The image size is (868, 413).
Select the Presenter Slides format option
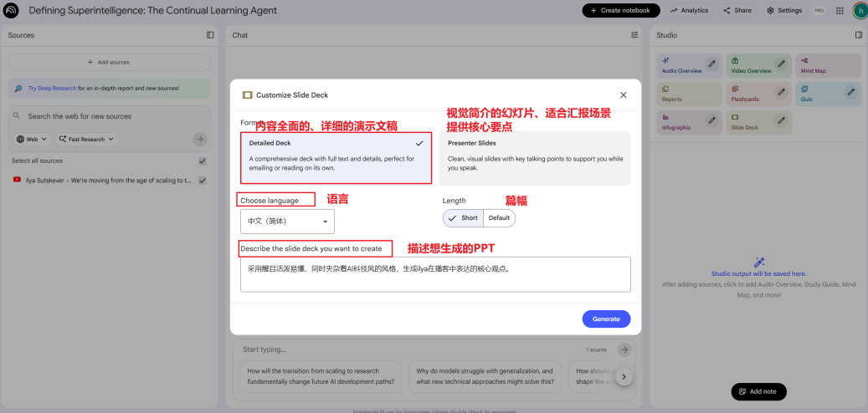(x=534, y=157)
